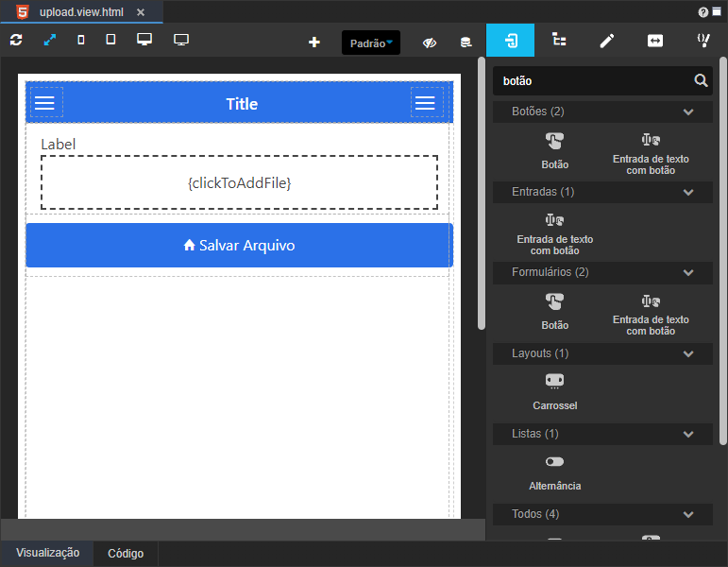Click the plus add icon
Screen dimensions: 728x567
314,43
